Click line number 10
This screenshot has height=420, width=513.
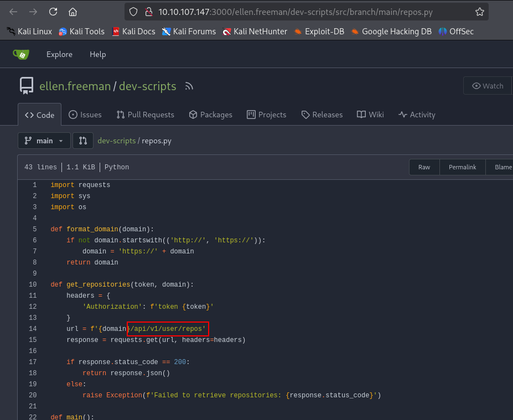33,284
